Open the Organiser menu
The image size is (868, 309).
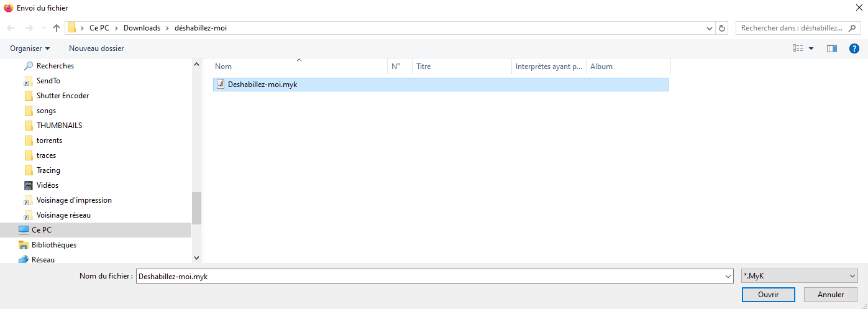(30, 48)
